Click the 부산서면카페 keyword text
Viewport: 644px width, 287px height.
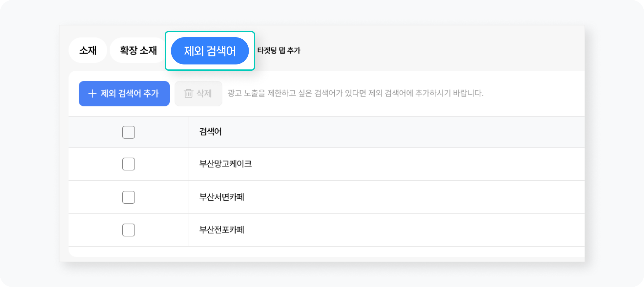[222, 197]
